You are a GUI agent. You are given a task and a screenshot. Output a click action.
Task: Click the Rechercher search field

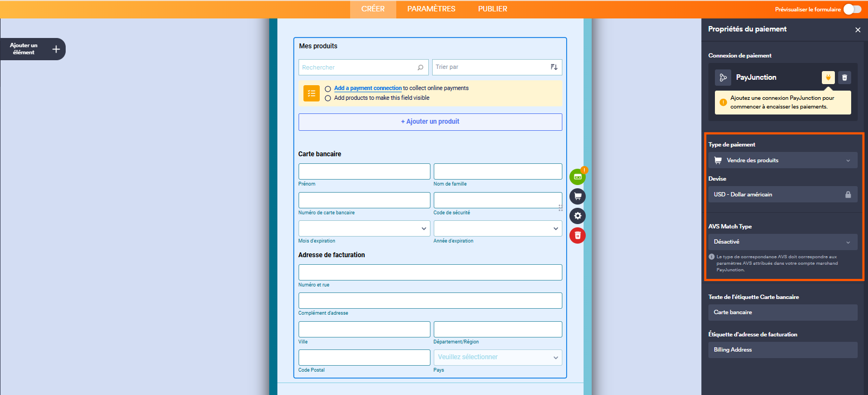pyautogui.click(x=364, y=67)
